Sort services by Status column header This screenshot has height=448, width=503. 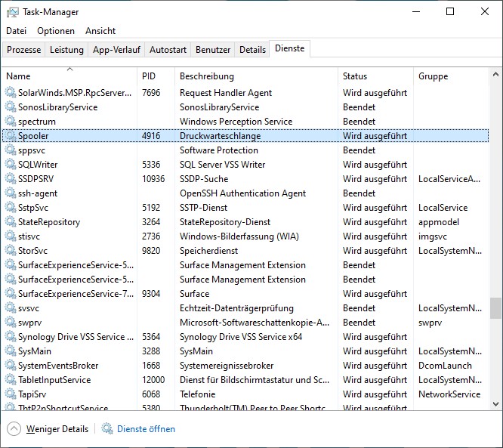[x=355, y=76]
